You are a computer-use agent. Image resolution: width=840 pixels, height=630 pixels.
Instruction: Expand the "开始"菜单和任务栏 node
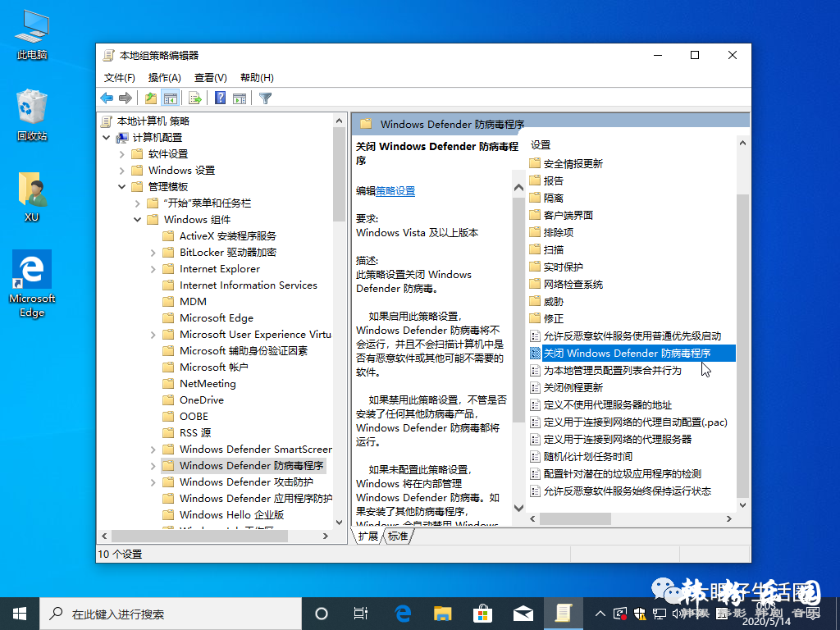pos(137,203)
